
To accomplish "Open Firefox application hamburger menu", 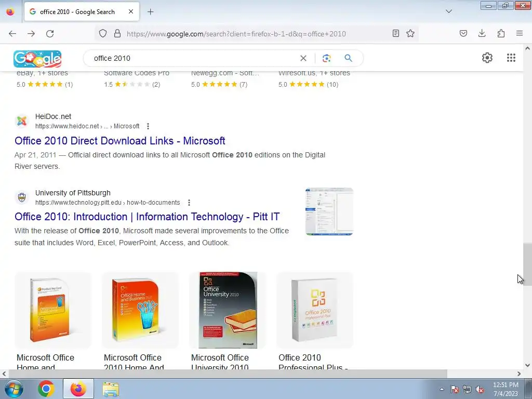I will coord(520,33).
